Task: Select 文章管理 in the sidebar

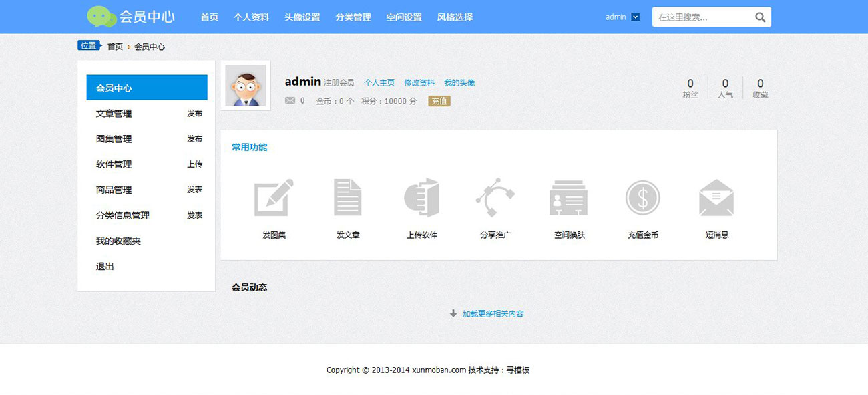Action: point(114,114)
